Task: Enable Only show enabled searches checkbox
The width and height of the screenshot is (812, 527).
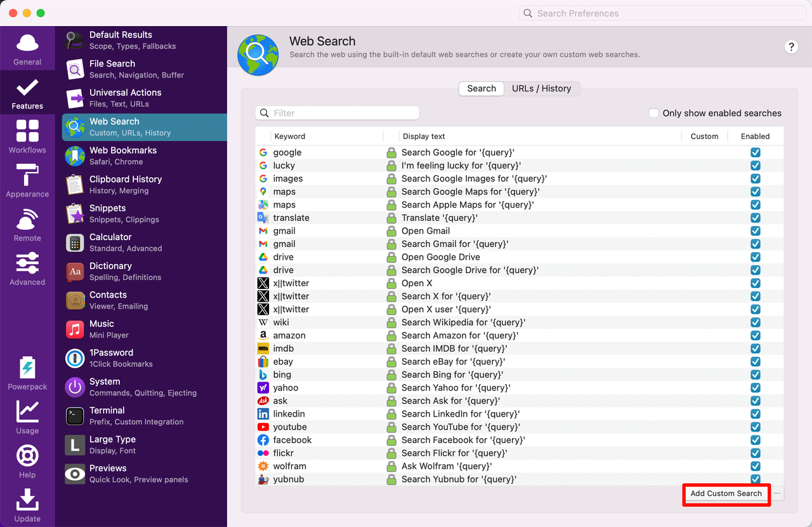Action: coord(653,113)
